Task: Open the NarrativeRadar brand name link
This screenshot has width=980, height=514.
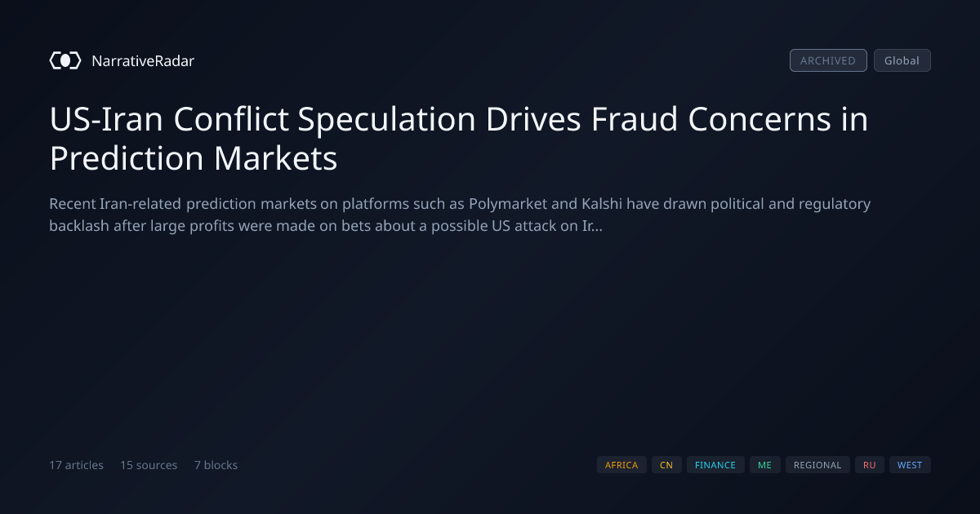Action: click(x=143, y=60)
